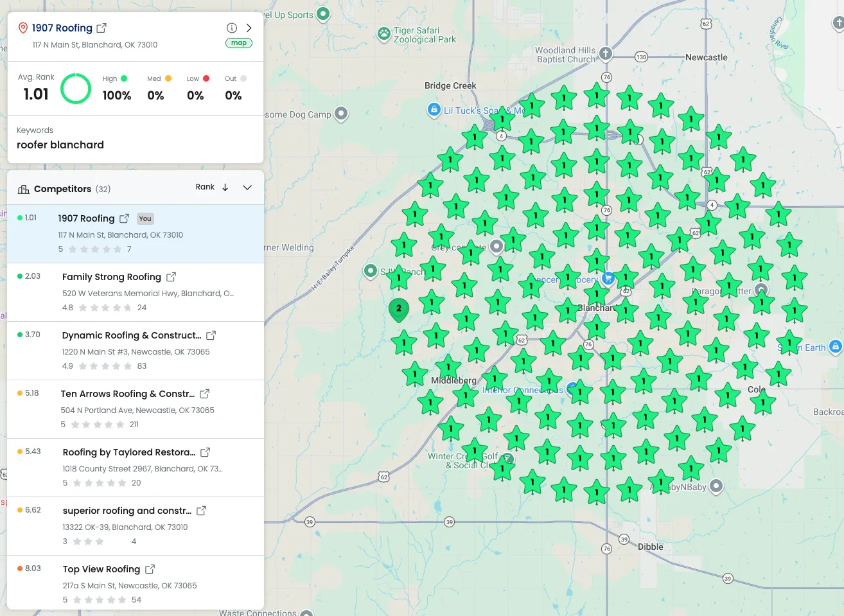Click the info icon in header card
The height and width of the screenshot is (616, 844).
[x=232, y=28]
